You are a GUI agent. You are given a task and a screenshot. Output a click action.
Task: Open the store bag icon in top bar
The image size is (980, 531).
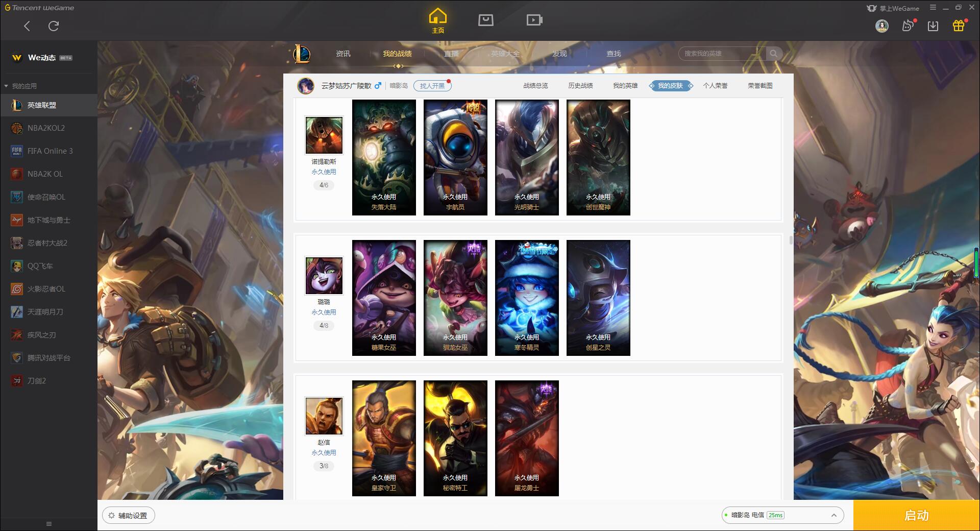[485, 20]
